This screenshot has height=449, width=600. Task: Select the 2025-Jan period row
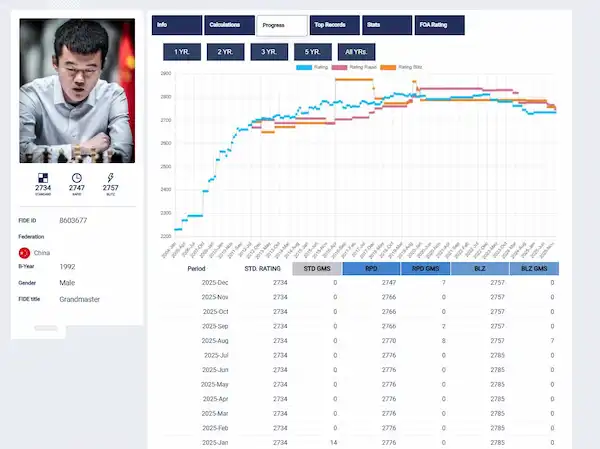[x=360, y=442]
